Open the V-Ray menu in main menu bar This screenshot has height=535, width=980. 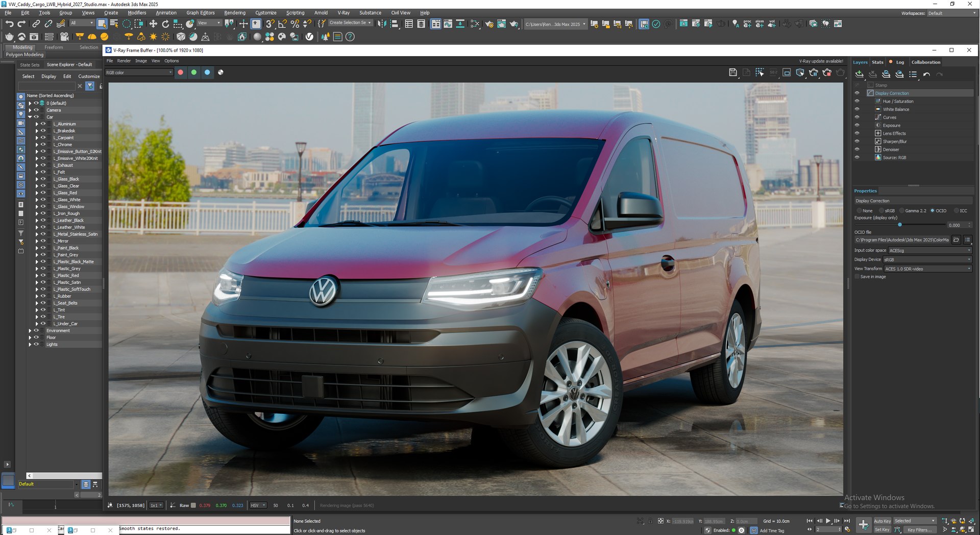tap(344, 13)
